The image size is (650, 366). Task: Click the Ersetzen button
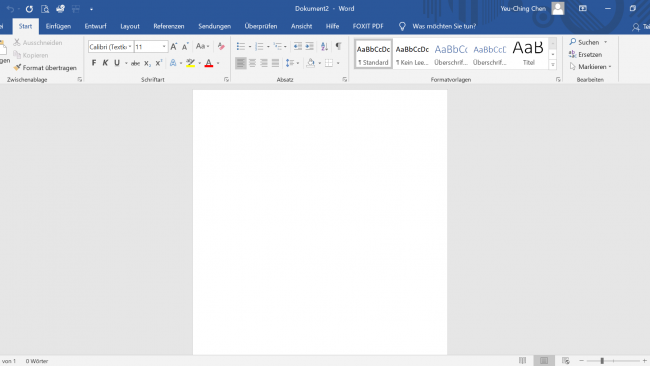(585, 55)
